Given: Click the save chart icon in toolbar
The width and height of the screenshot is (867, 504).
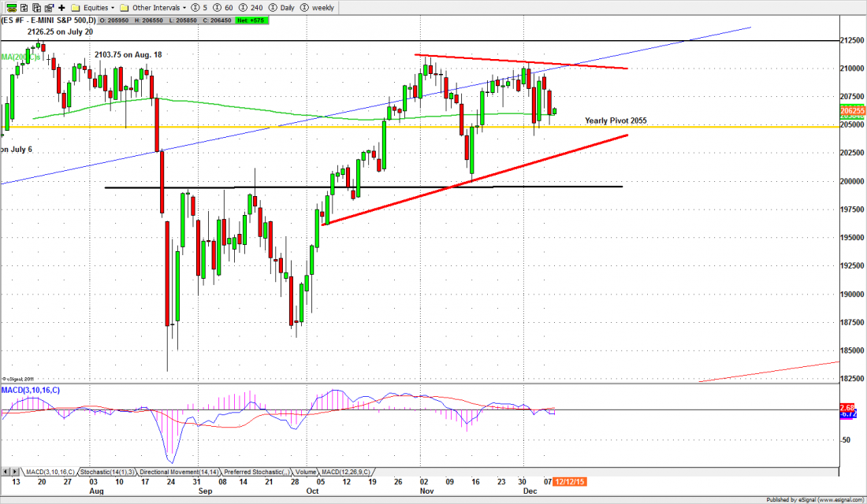Looking at the screenshot, I should (x=49, y=7).
